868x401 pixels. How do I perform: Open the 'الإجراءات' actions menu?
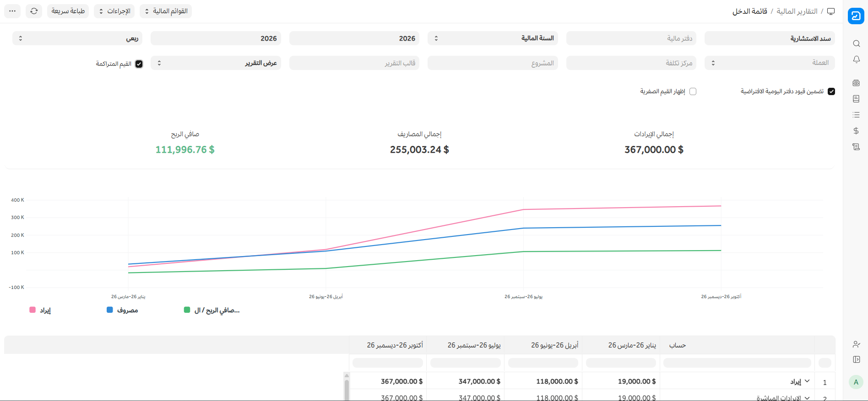(114, 11)
